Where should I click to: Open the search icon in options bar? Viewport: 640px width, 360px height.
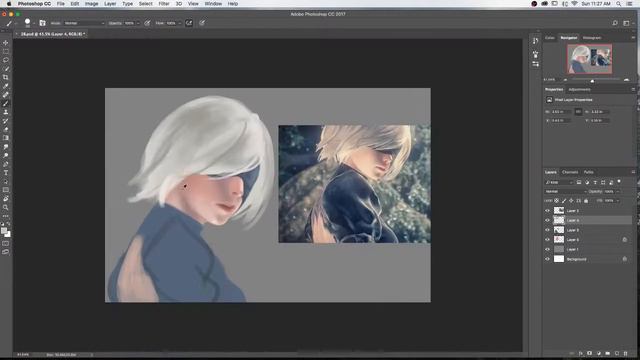[615, 23]
